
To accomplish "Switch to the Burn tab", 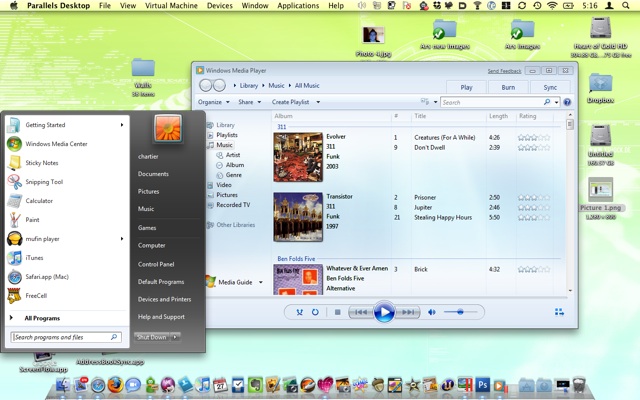I will click(508, 87).
